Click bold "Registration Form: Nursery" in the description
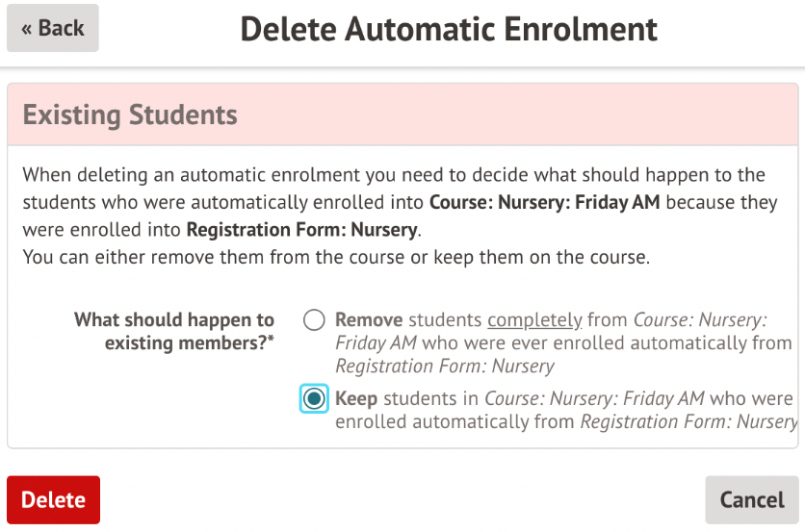Viewport: 805px width, 532px height. point(301,230)
